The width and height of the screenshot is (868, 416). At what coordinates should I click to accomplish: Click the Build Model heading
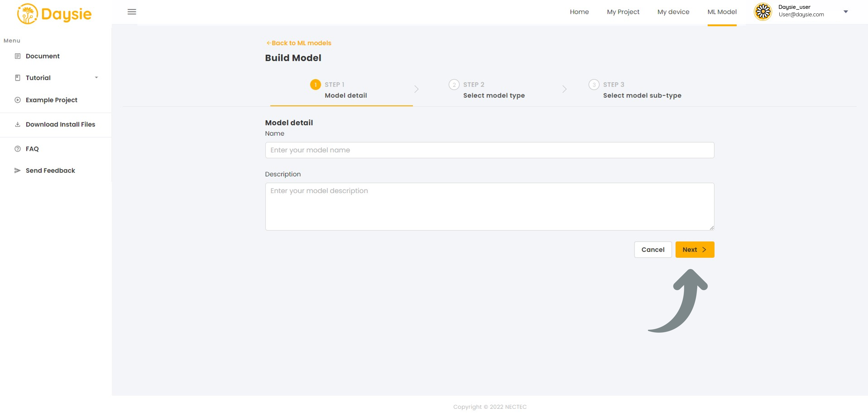[293, 58]
